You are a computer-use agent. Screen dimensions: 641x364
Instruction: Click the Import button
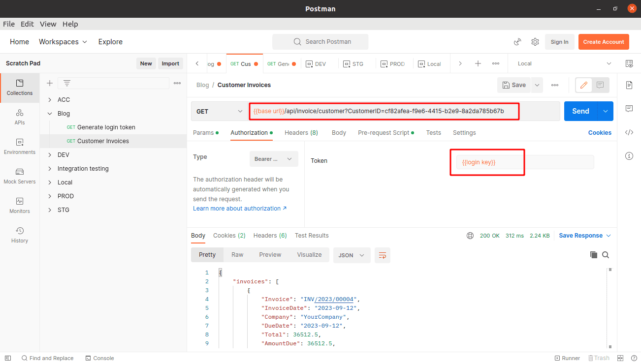point(170,63)
